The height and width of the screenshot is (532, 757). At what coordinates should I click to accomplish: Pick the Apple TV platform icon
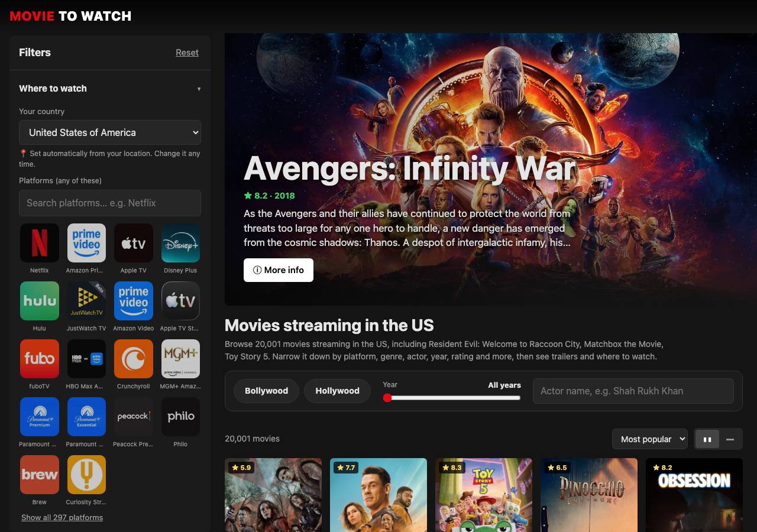134,243
